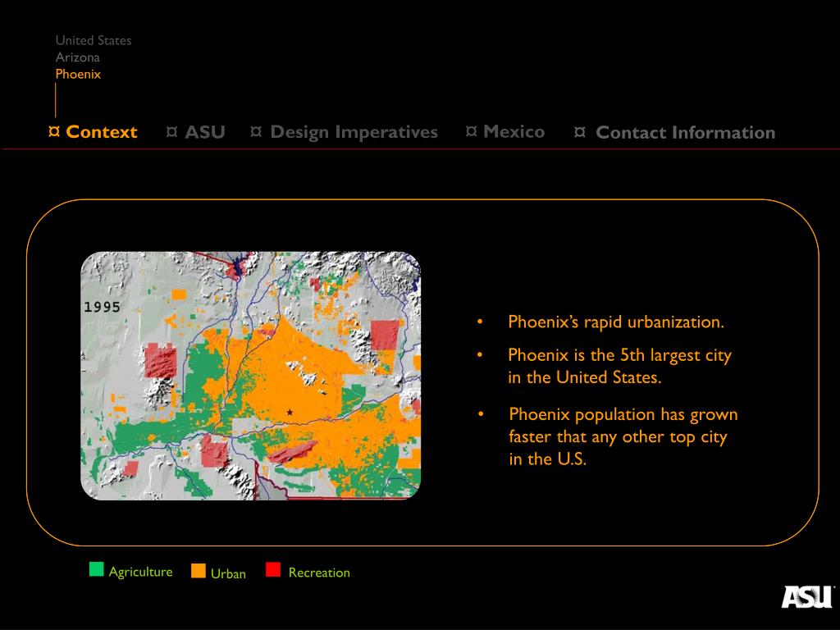The width and height of the screenshot is (840, 630).
Task: Click the Phoenix 1995 land-use map
Action: [251, 376]
